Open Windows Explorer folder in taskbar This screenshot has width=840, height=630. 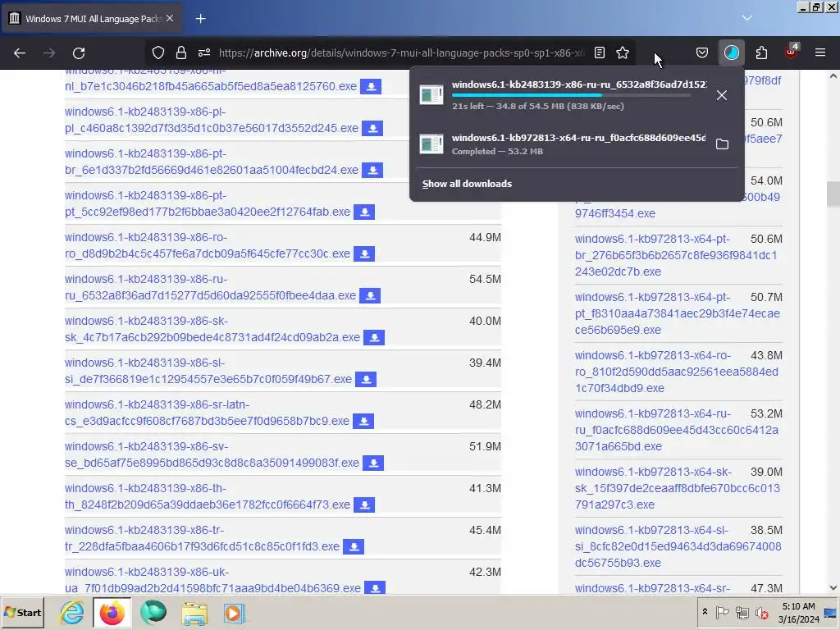(194, 613)
